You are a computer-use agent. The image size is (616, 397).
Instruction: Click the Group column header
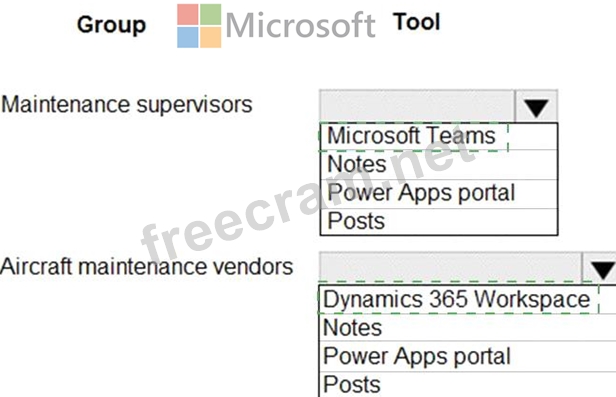click(x=112, y=25)
